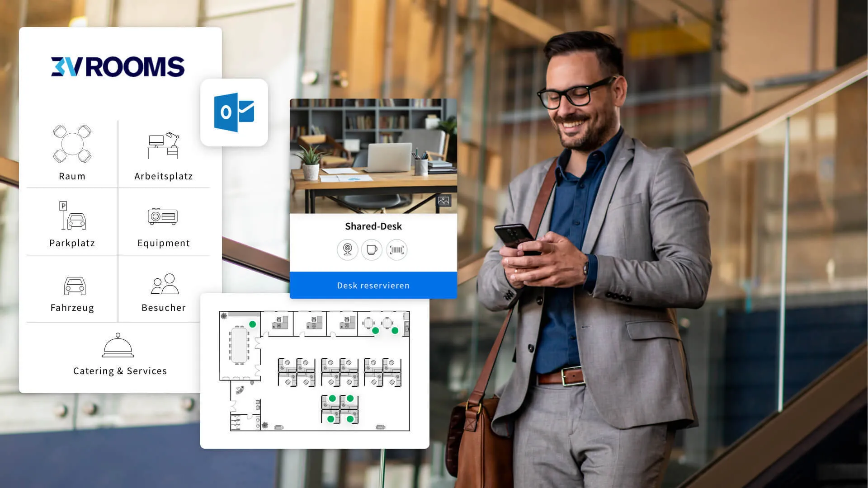This screenshot has height=488, width=868.
Task: Click the webcam amenity icon under Shared-Desk
Action: (348, 249)
